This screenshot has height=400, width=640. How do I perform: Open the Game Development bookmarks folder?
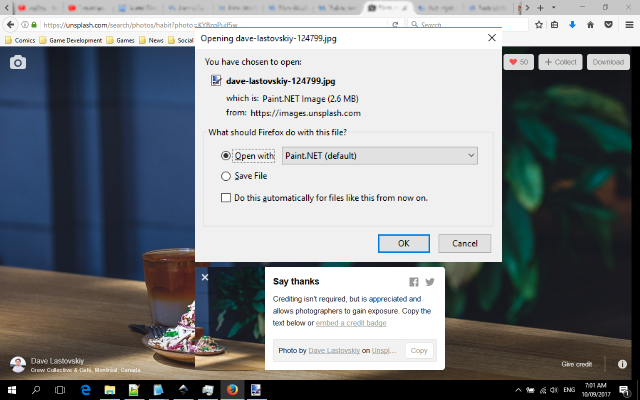click(x=71, y=40)
